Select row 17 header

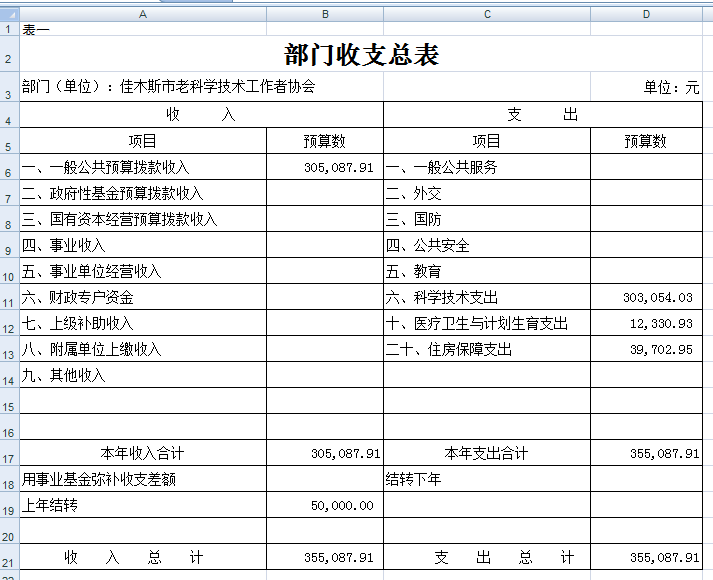click(x=10, y=453)
